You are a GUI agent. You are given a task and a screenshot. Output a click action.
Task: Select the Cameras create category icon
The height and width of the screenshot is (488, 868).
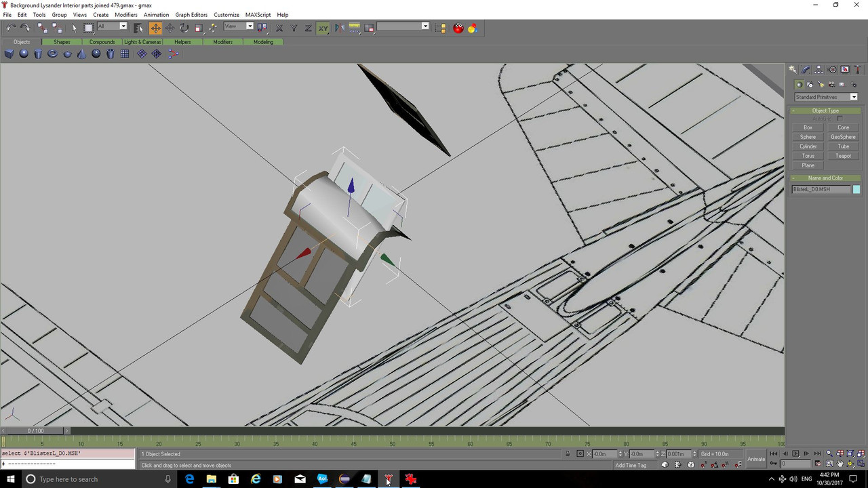[x=832, y=85]
